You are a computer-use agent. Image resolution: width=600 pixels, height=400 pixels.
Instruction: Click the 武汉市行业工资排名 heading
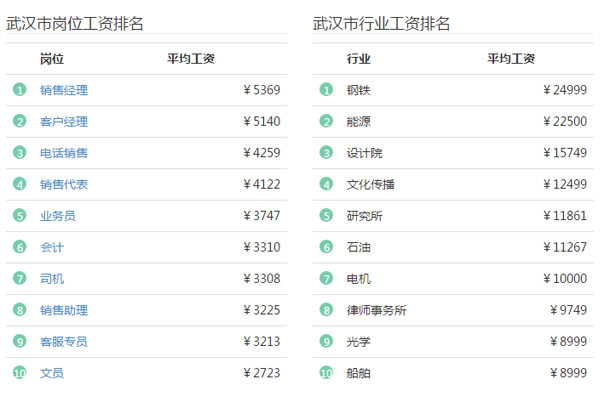[381, 24]
